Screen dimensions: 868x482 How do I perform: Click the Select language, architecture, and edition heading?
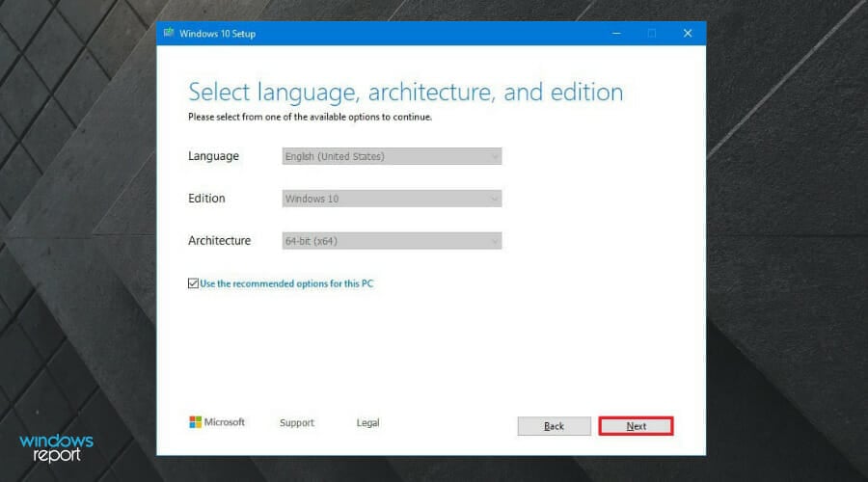tap(406, 93)
